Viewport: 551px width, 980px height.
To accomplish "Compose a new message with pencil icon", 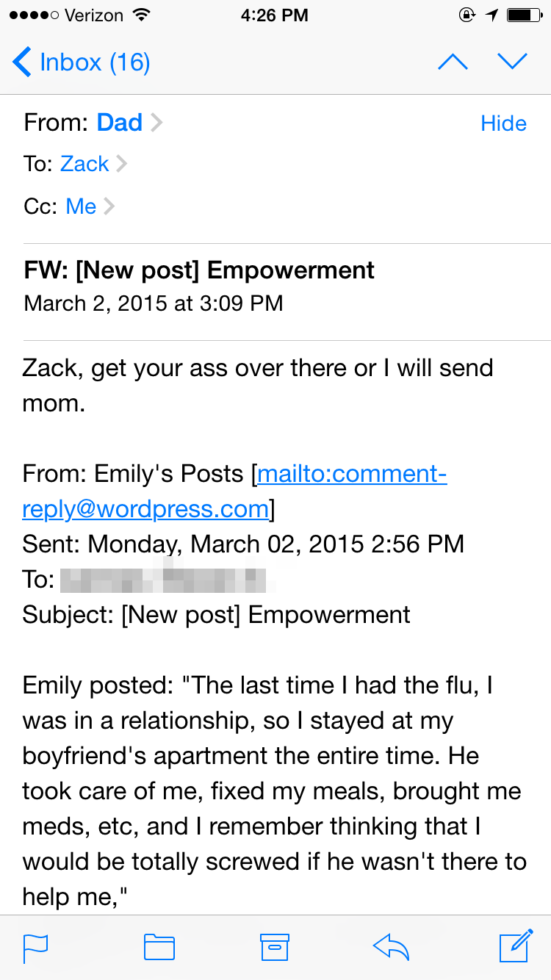I will tap(516, 945).
